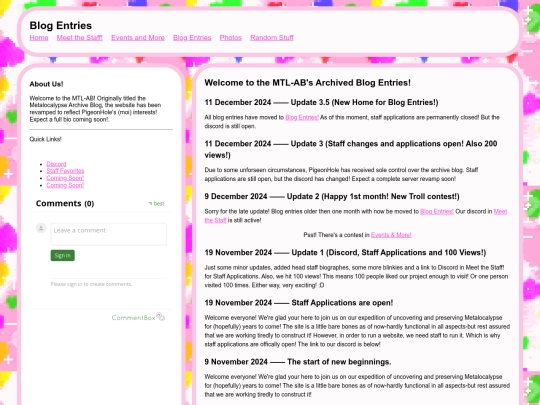Screen dimensions: 540x405
Task: Click 'Please sign in to create comments.' text
Action: pyautogui.click(x=91, y=284)
